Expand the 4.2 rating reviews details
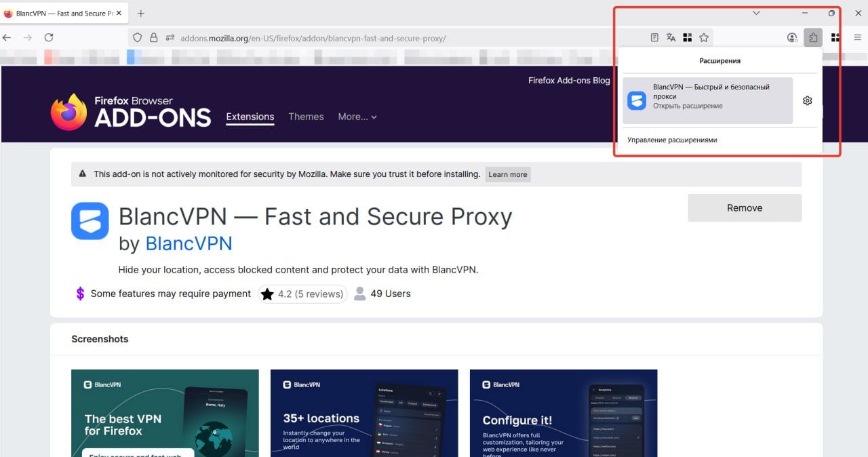 [301, 294]
